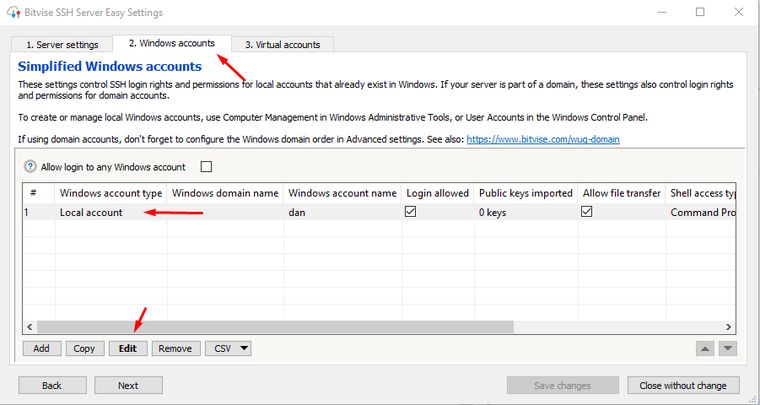This screenshot has height=405, width=760.
Task: Click Close without change button
Action: click(683, 386)
